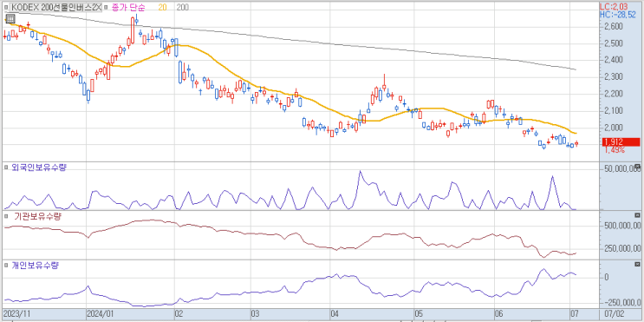This screenshot has width=644, height=322.
Task: Close the 개인보유수량 indicator panel
Action: tap(637, 265)
